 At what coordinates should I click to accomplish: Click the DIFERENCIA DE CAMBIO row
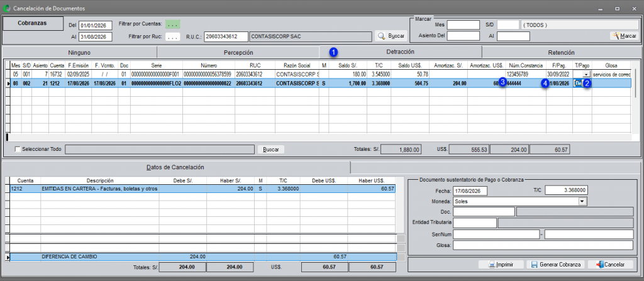click(203, 256)
